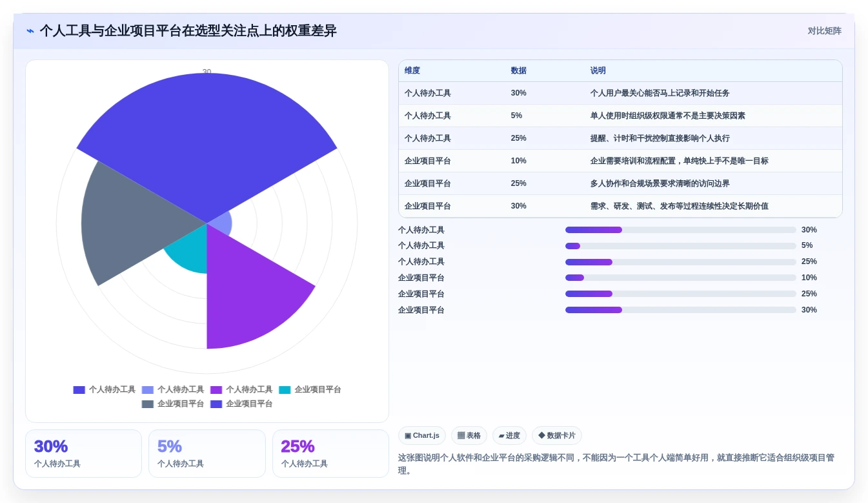This screenshot has height=503, width=868.
Task: Click the 维度 column header
Action: pos(412,71)
